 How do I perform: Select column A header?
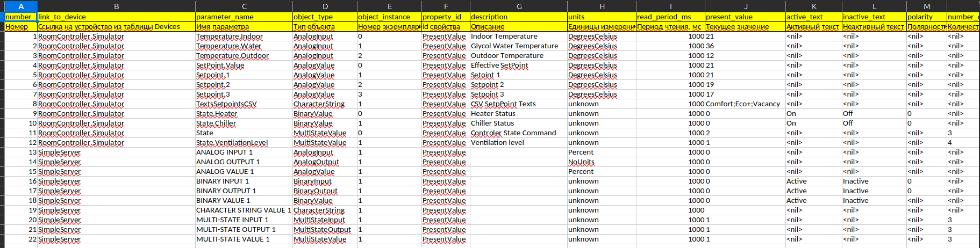[21, 6]
